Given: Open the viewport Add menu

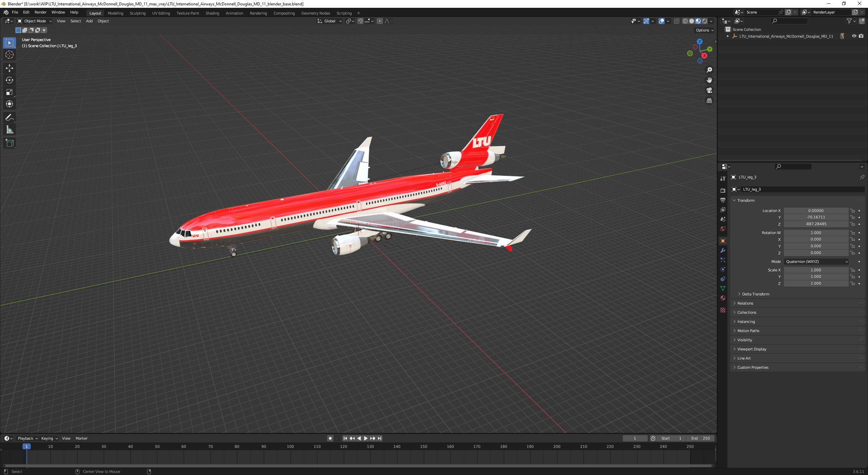Looking at the screenshot, I should point(89,21).
